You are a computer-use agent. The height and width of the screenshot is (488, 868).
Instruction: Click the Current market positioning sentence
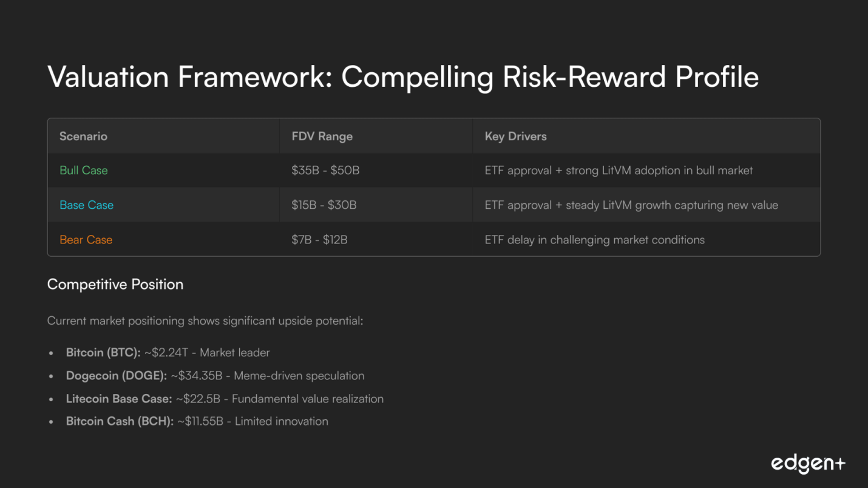(x=205, y=320)
